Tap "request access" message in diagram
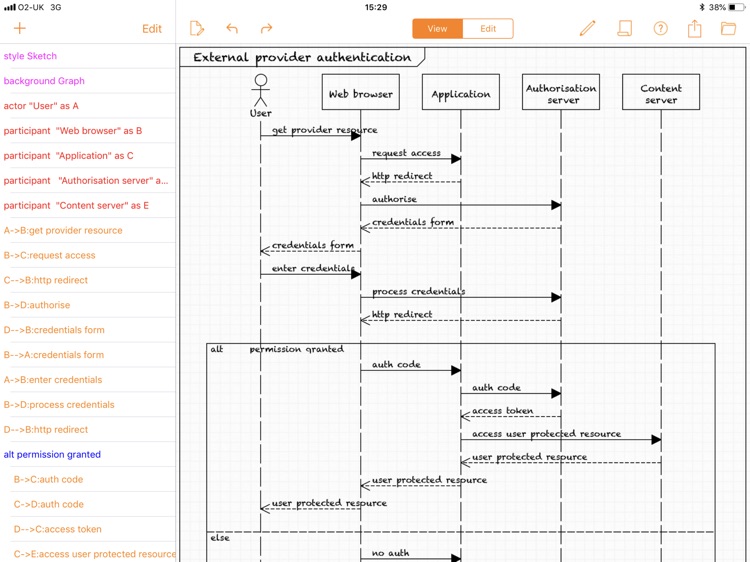The height and width of the screenshot is (562, 750). point(406,153)
